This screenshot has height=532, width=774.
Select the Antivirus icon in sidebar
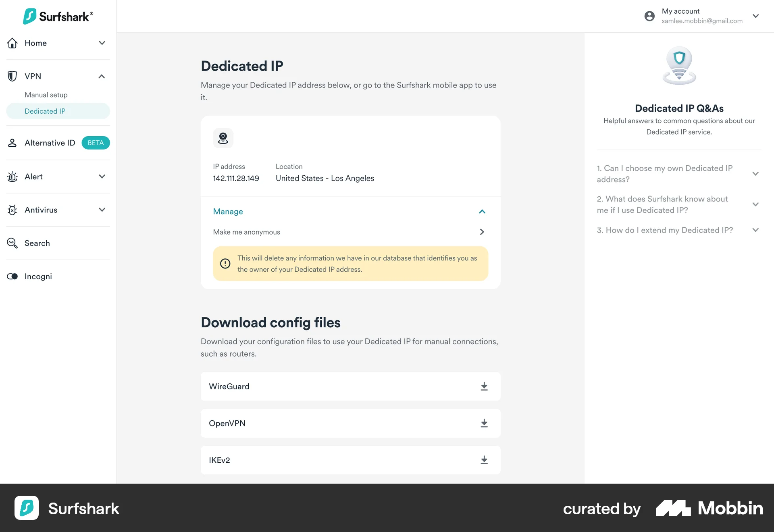[x=12, y=210]
